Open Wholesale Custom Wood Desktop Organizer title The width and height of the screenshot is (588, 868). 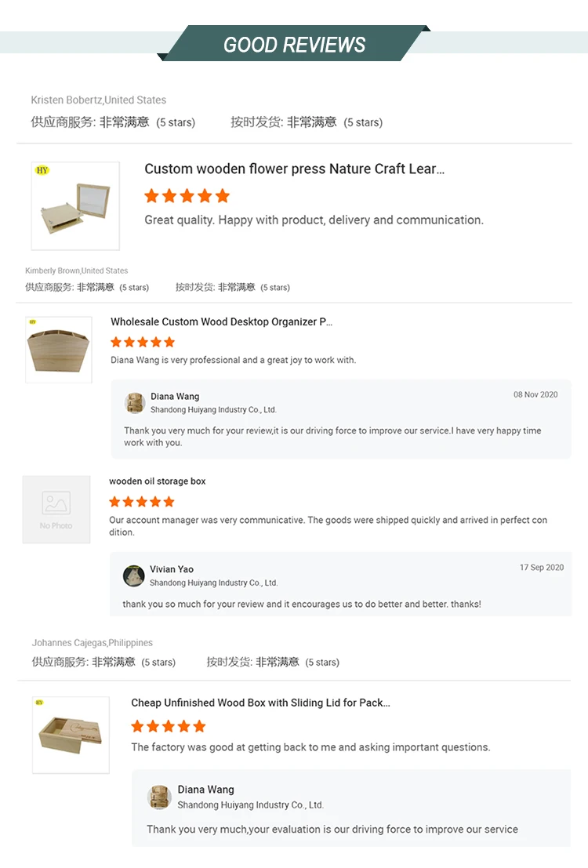pyautogui.click(x=221, y=321)
